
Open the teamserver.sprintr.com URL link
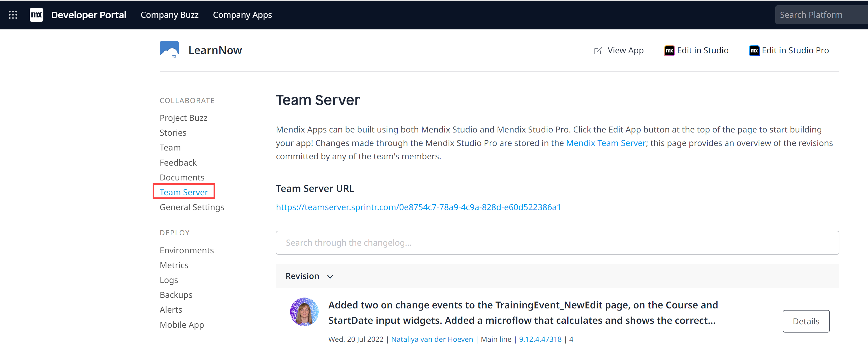418,207
